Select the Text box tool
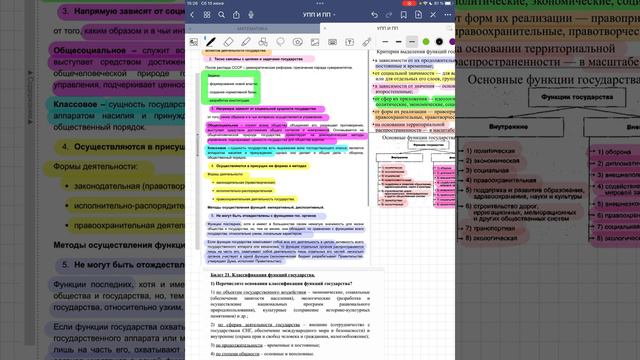The height and width of the screenshot is (360, 640). coord(349,42)
